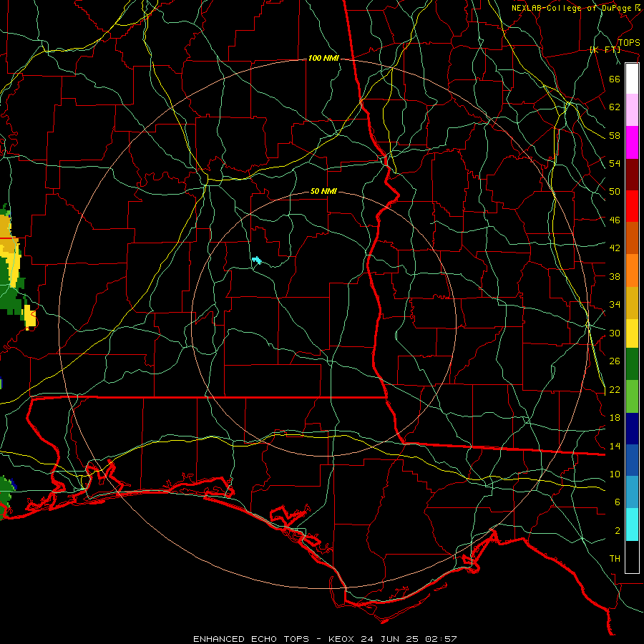Click the legend value 42

pos(615,248)
